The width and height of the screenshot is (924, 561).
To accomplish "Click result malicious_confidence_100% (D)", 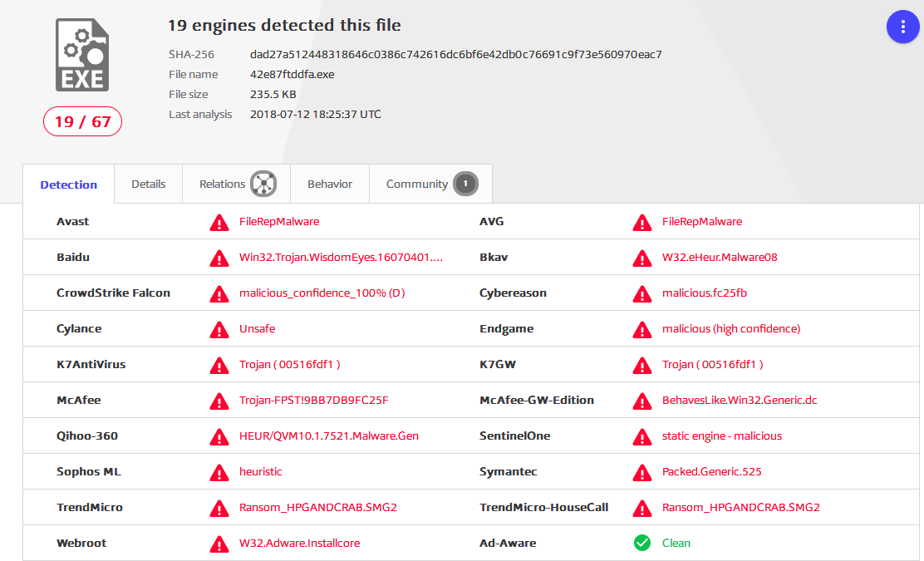I will tap(322, 293).
